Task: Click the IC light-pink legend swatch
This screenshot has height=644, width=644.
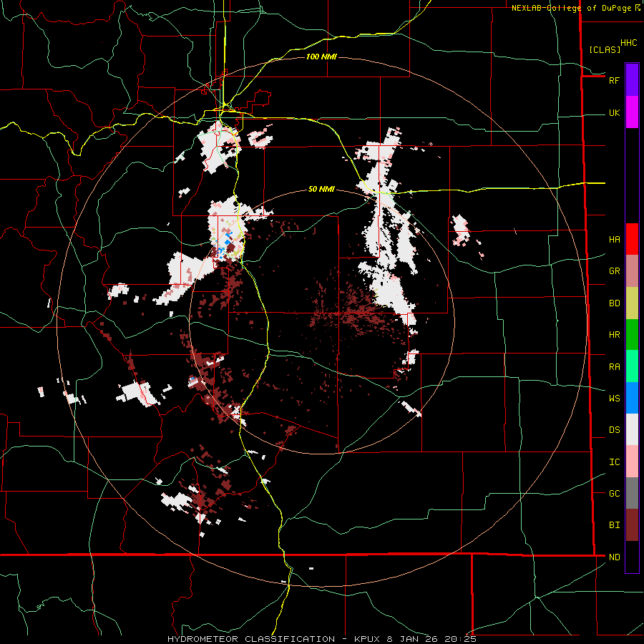Action: pyautogui.click(x=632, y=462)
